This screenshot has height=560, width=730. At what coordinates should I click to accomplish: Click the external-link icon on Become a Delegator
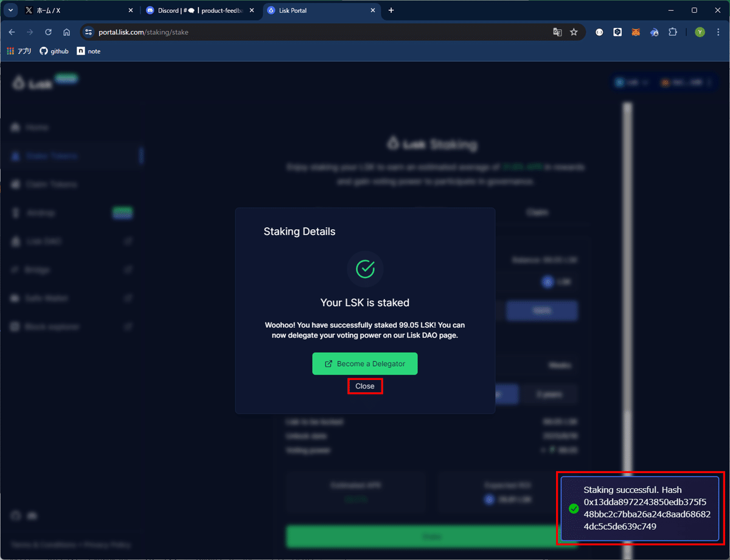click(x=328, y=364)
